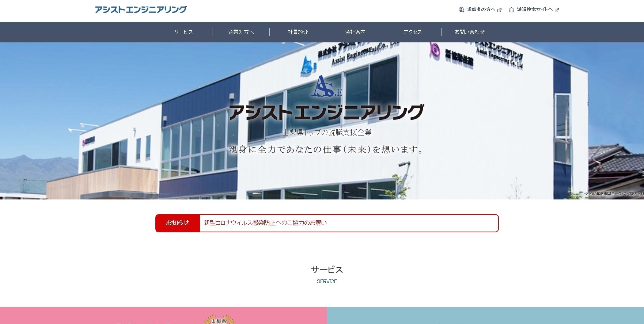Click the ※2019年度帝国データバンク footnote on hero image
Screen dimensions: 644x324
[x=614, y=194]
